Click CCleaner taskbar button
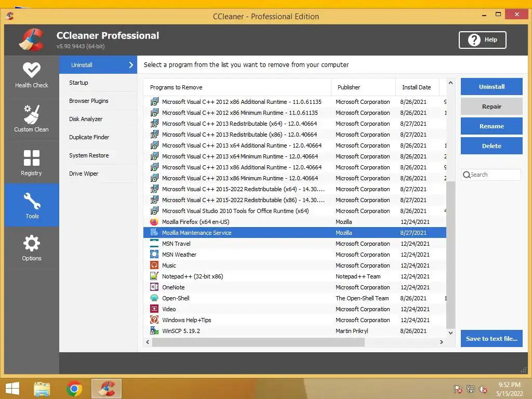532x399 pixels. pos(107,389)
